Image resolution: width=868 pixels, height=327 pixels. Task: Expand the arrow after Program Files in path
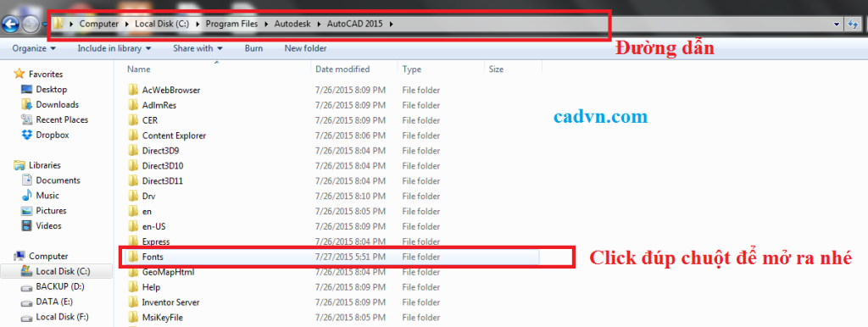point(266,25)
